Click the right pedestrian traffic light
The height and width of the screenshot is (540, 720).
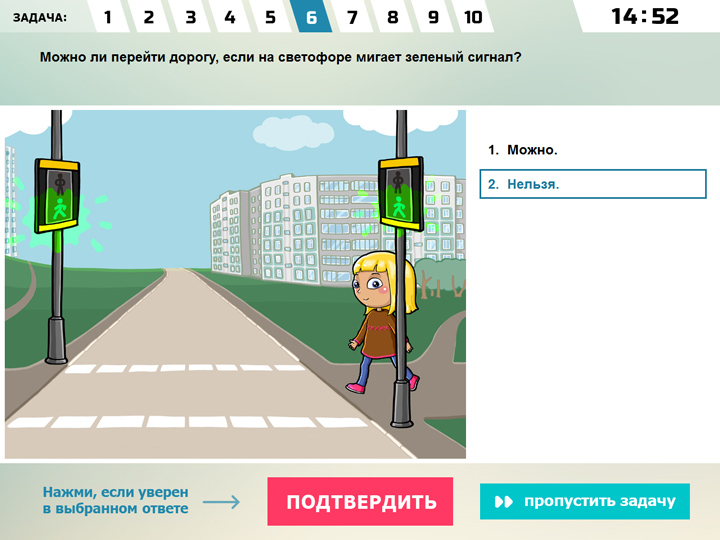[x=400, y=193]
